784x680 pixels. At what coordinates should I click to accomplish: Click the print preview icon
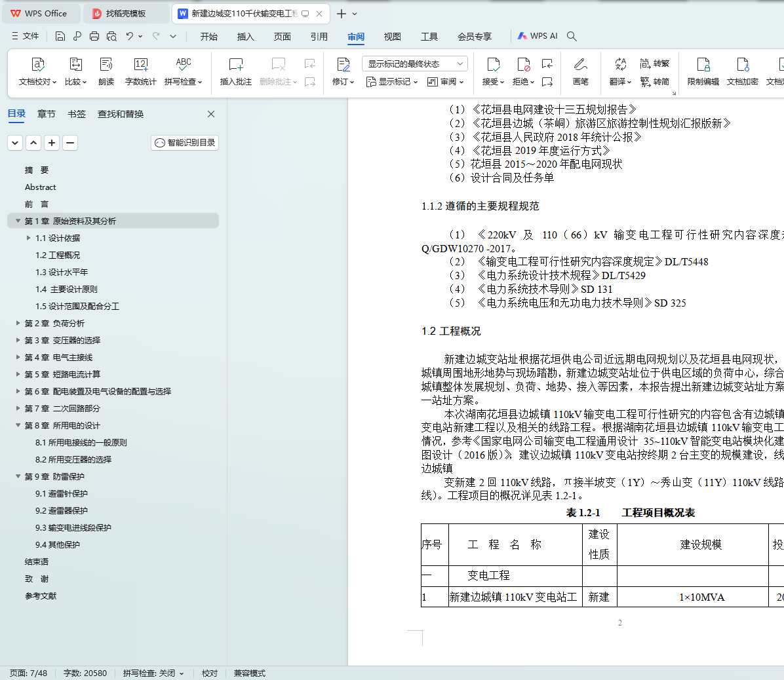point(111,36)
